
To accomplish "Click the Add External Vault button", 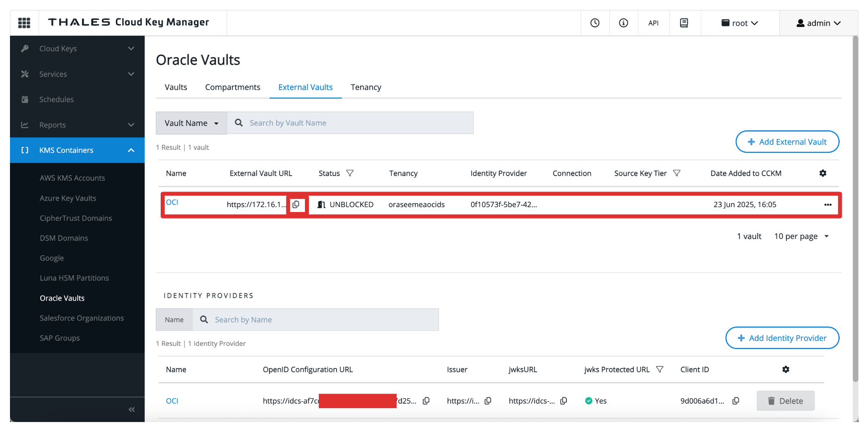I will click(x=787, y=142).
